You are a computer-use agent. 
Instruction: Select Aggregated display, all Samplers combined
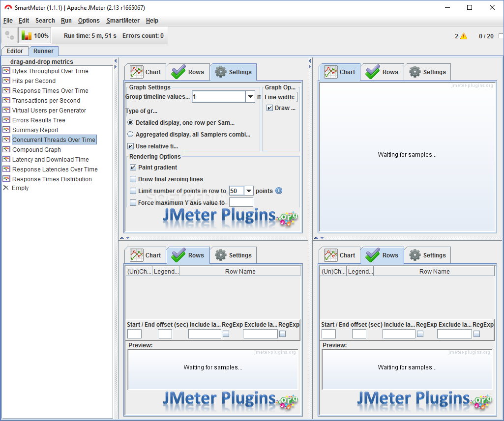tap(130, 134)
